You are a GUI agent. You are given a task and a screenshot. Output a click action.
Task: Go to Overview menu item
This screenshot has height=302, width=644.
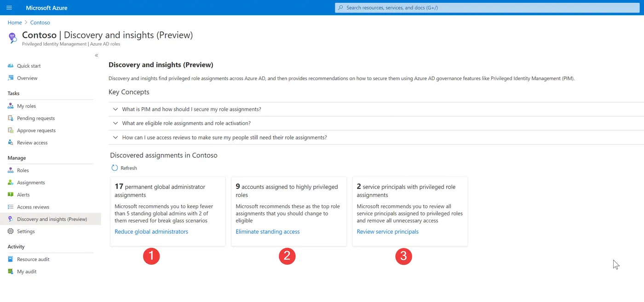tap(27, 78)
